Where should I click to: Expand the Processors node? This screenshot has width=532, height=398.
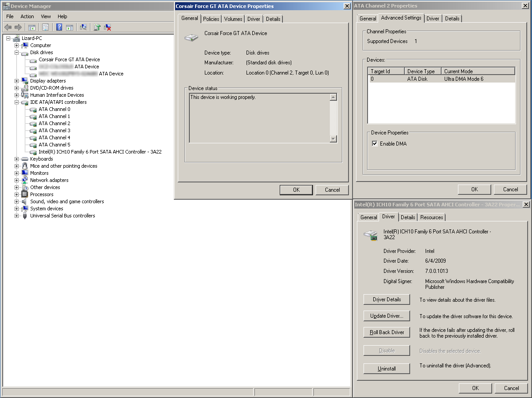click(x=16, y=194)
